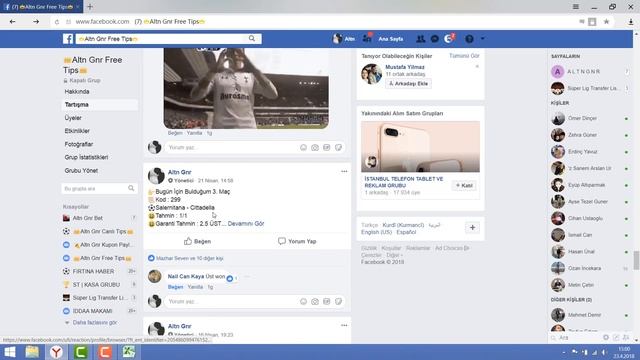Image resolution: width=640 pixels, height=360 pixels.
Task: Click main Facebook search field
Action: point(161,39)
